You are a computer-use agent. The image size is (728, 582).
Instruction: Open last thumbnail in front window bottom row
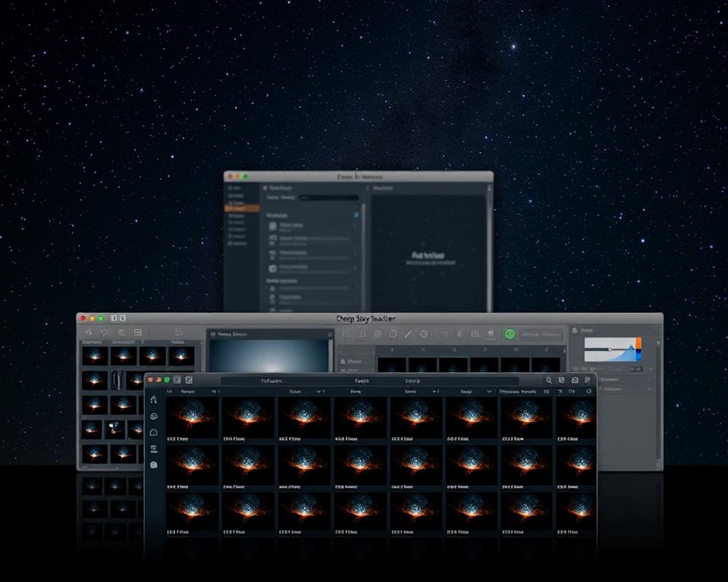[576, 510]
